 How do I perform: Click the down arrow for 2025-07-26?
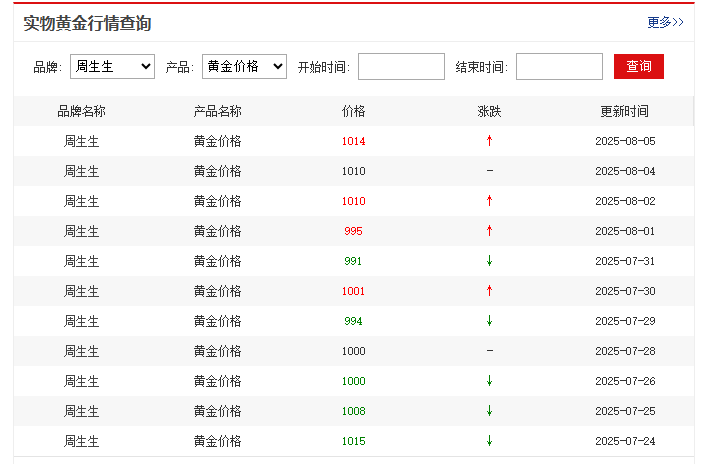pyautogui.click(x=489, y=381)
